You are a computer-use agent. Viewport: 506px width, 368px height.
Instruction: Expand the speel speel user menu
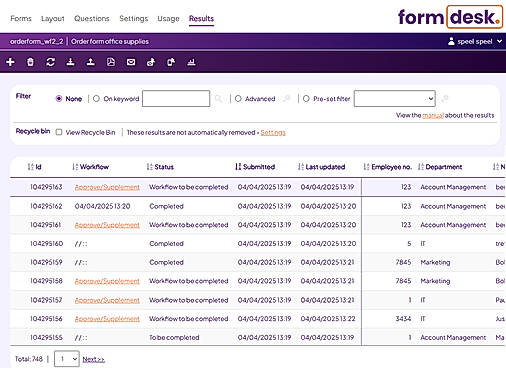[499, 41]
